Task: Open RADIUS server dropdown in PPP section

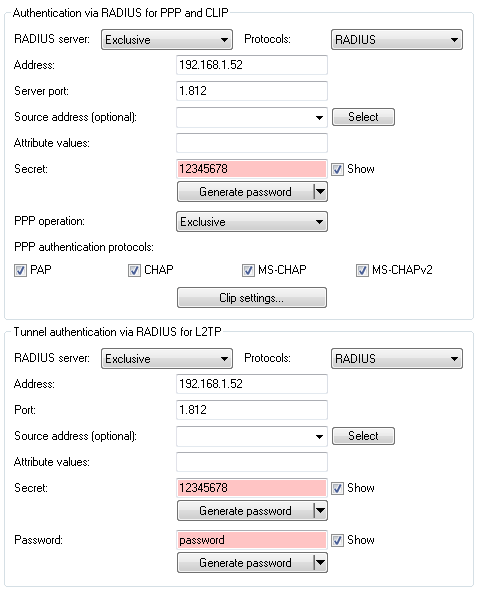Action: [x=167, y=40]
